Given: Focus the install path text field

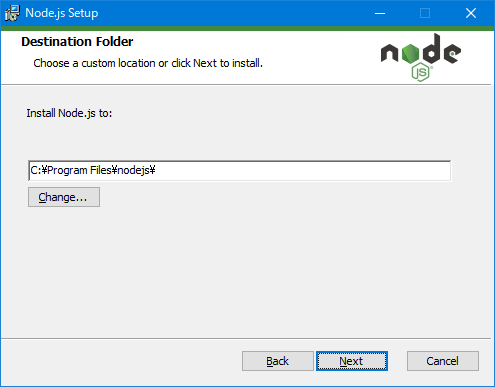Looking at the screenshot, I should click(240, 171).
